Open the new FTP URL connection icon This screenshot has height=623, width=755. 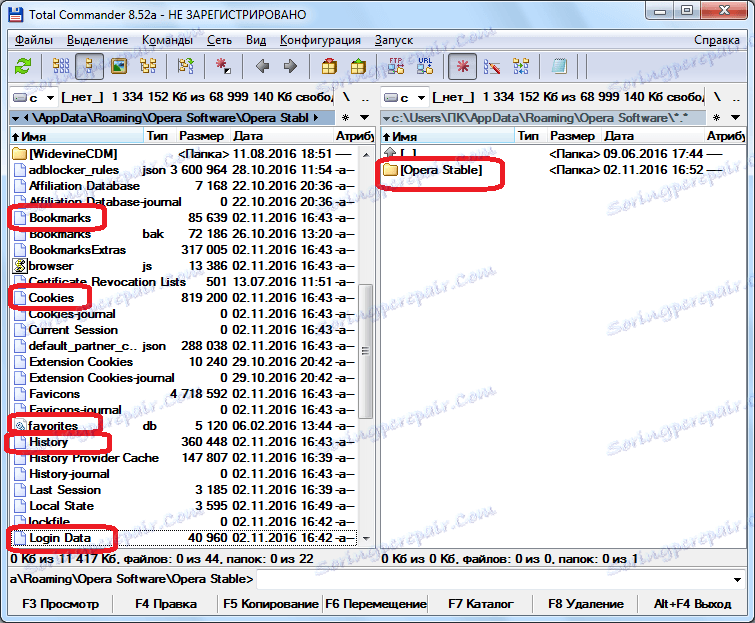click(425, 66)
